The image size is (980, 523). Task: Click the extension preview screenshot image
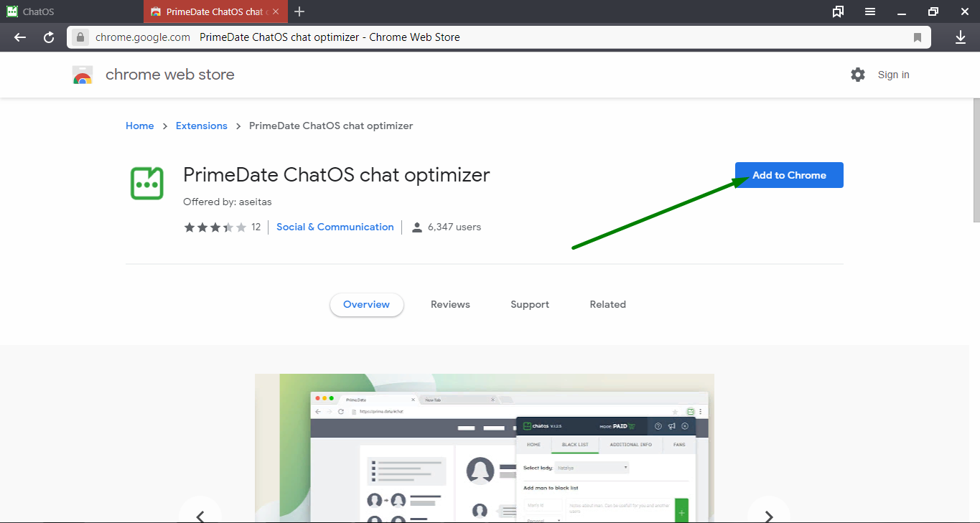coord(485,448)
